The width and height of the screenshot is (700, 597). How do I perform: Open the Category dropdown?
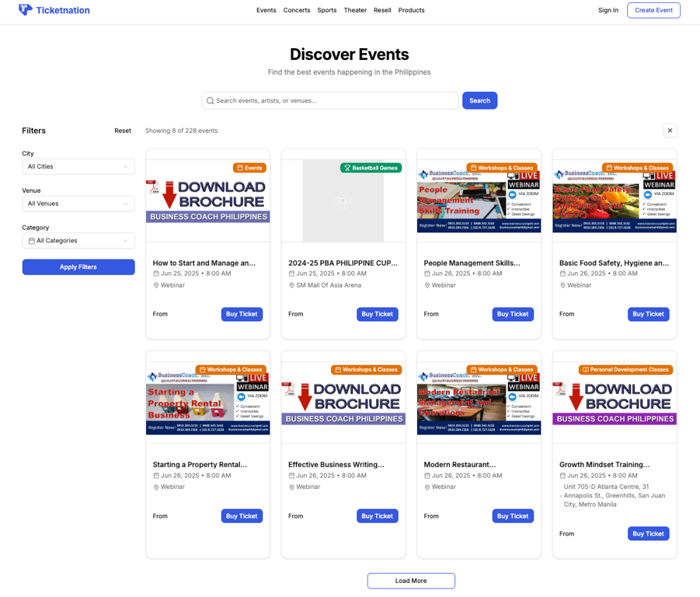(78, 241)
